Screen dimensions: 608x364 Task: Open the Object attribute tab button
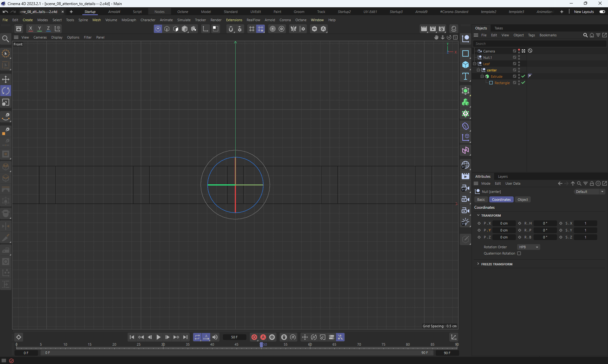tap(522, 200)
